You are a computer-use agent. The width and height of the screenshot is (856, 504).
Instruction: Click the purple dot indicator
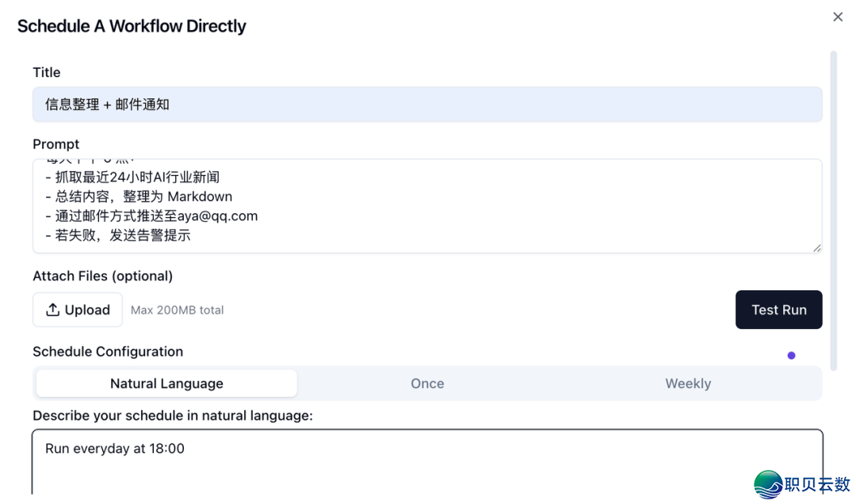pyautogui.click(x=791, y=356)
